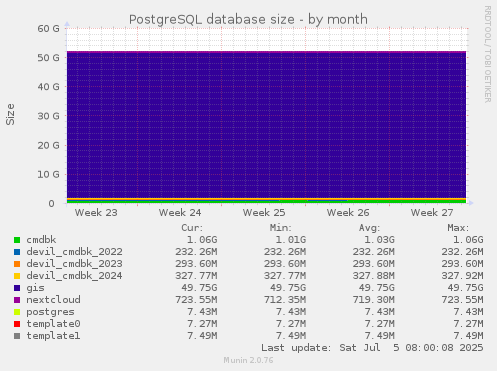The height and width of the screenshot is (371, 497).
Task: Click the yellow devil_cmdbk_2024 legend swatch
Action: (17, 276)
